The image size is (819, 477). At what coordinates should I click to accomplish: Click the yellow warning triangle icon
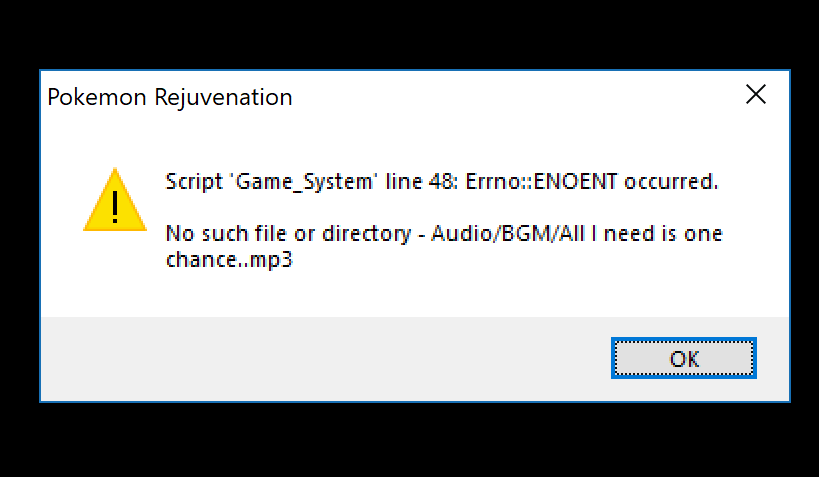click(115, 200)
